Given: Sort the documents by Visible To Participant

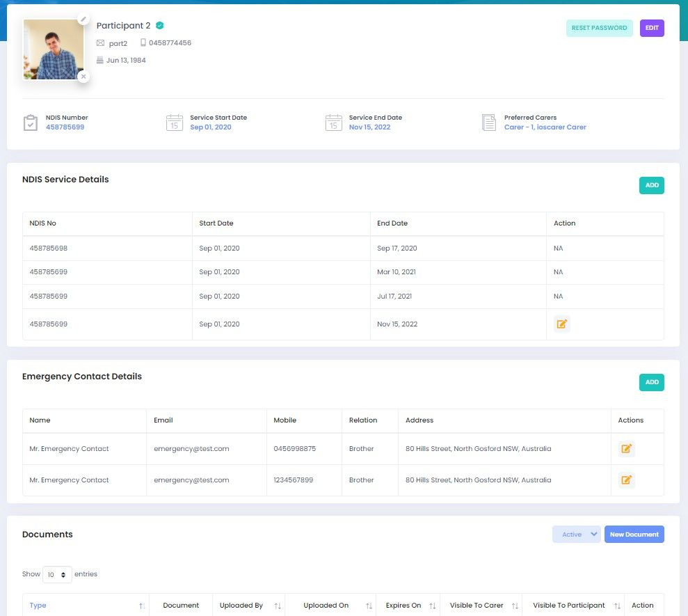Looking at the screenshot, I should 573,606.
